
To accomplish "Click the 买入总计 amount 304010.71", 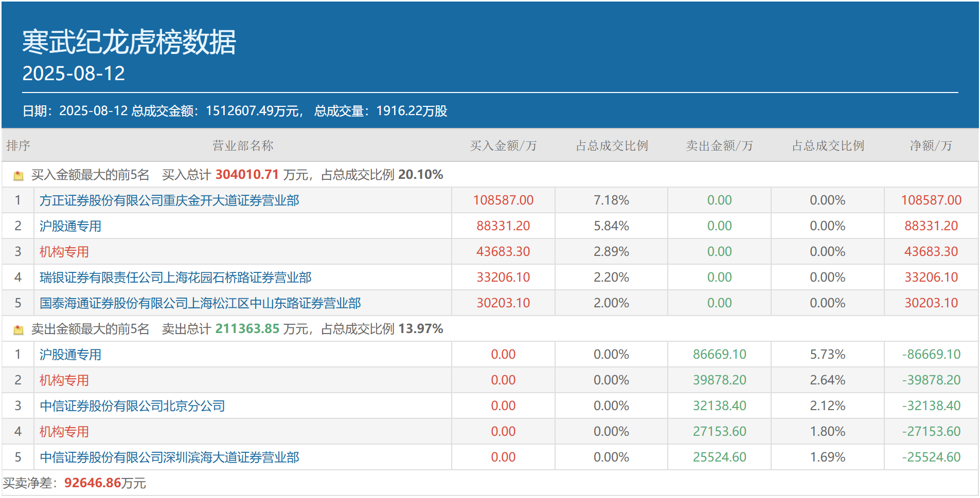I will 247,175.
